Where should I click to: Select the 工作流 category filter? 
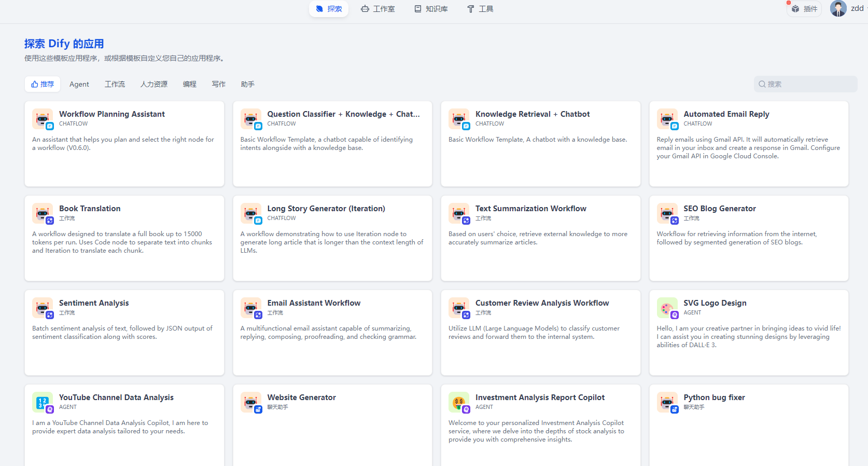click(115, 84)
